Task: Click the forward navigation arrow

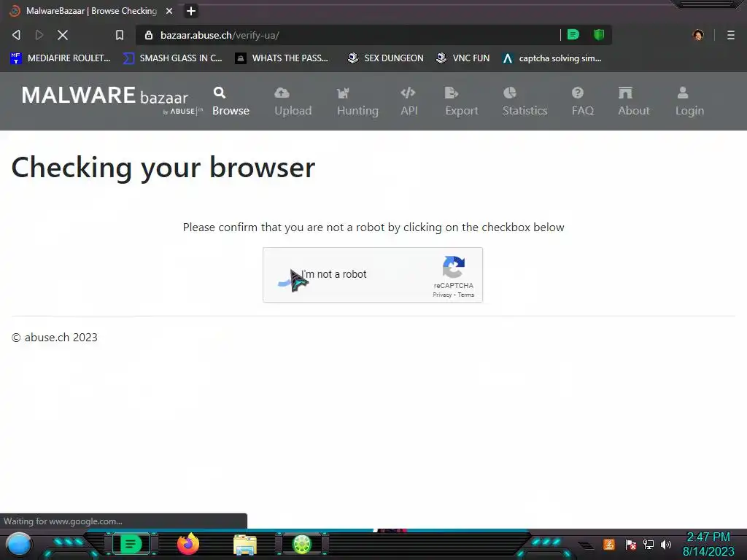Action: click(x=39, y=35)
